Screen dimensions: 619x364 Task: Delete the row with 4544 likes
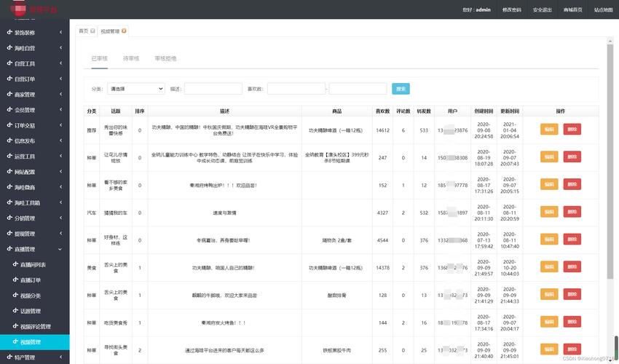(x=572, y=240)
